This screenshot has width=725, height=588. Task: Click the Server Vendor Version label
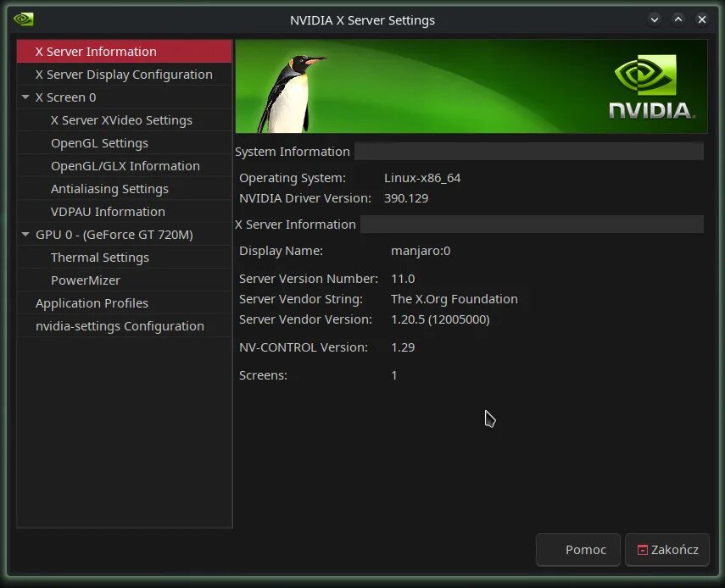(x=305, y=319)
